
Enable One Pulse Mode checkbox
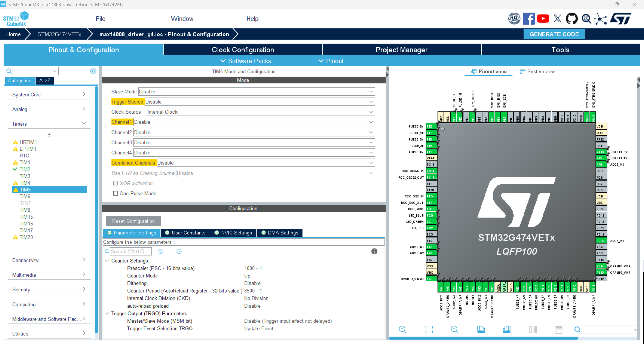[x=115, y=193]
